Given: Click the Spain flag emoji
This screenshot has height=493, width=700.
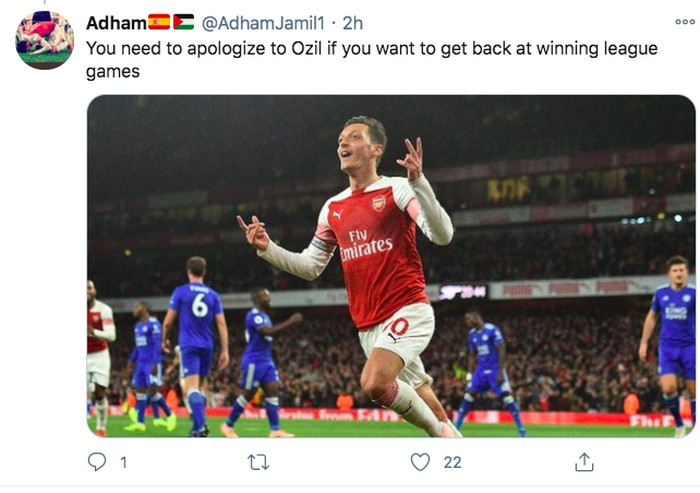Looking at the screenshot, I should tap(159, 22).
